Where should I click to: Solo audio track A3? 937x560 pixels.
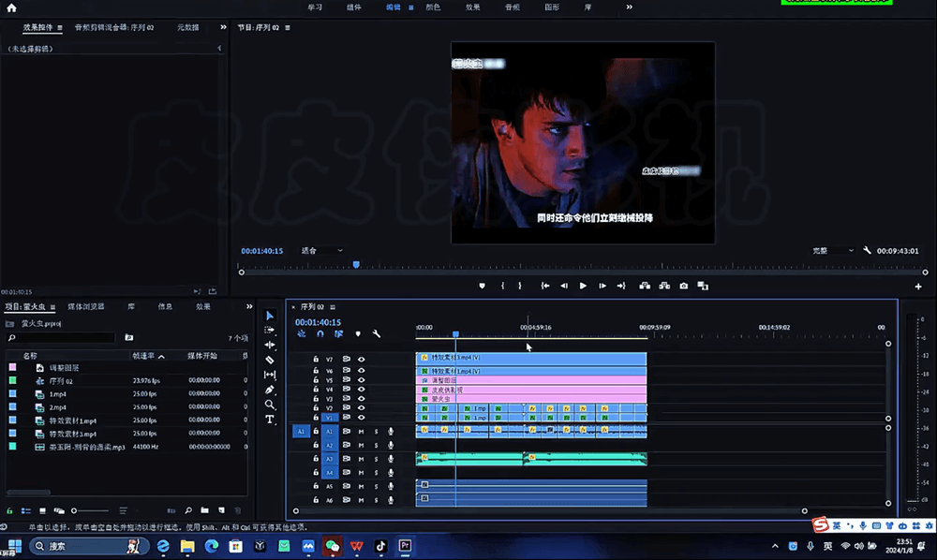(376, 459)
